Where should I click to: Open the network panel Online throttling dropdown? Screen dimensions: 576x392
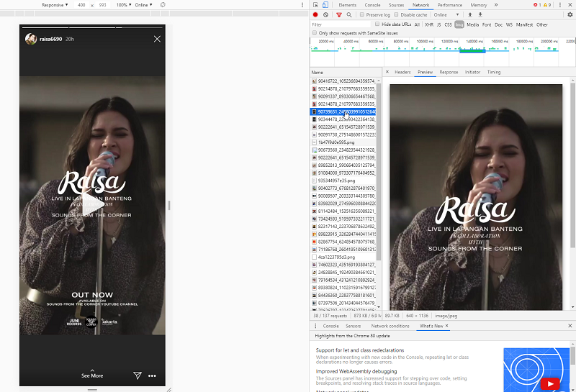(446, 14)
